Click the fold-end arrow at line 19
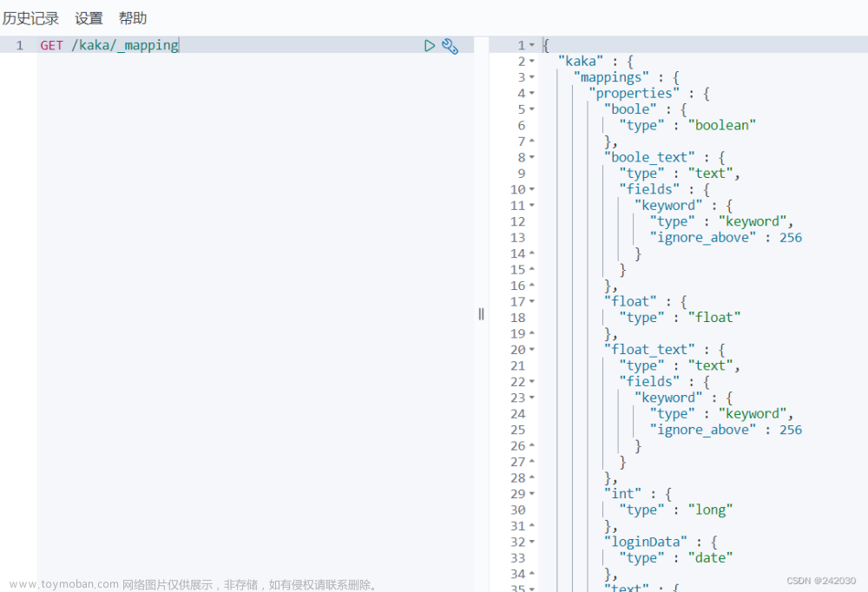This screenshot has width=868, height=592. click(x=532, y=333)
